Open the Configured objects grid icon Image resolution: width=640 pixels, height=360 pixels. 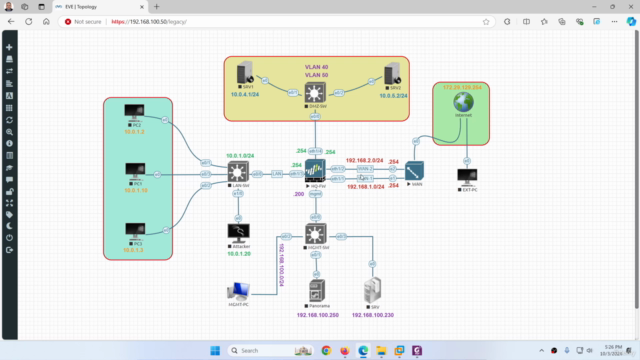coord(9,108)
